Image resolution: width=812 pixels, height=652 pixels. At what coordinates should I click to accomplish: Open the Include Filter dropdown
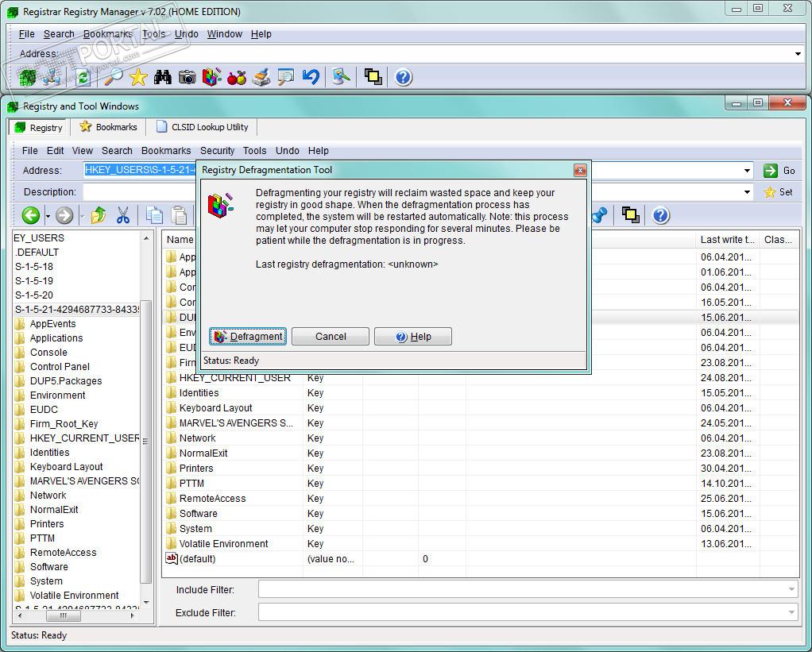791,589
